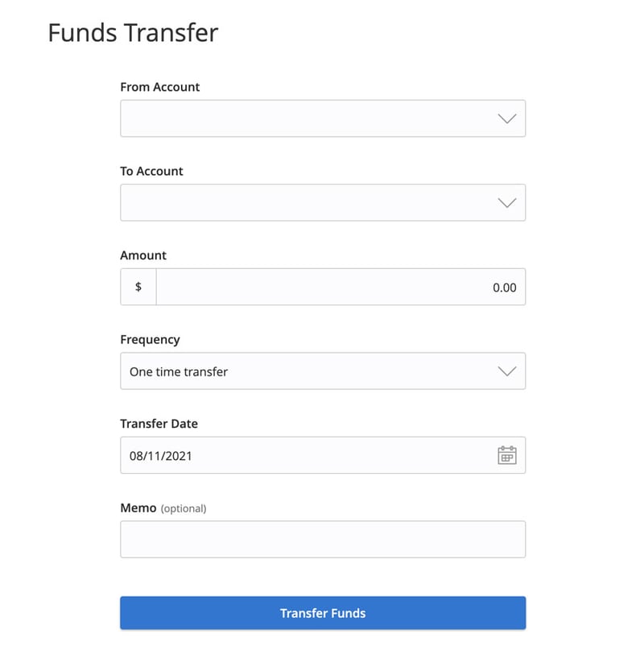Expand the Frequency selection dropdown
Viewport: 644px width, 659px height.
tap(322, 371)
